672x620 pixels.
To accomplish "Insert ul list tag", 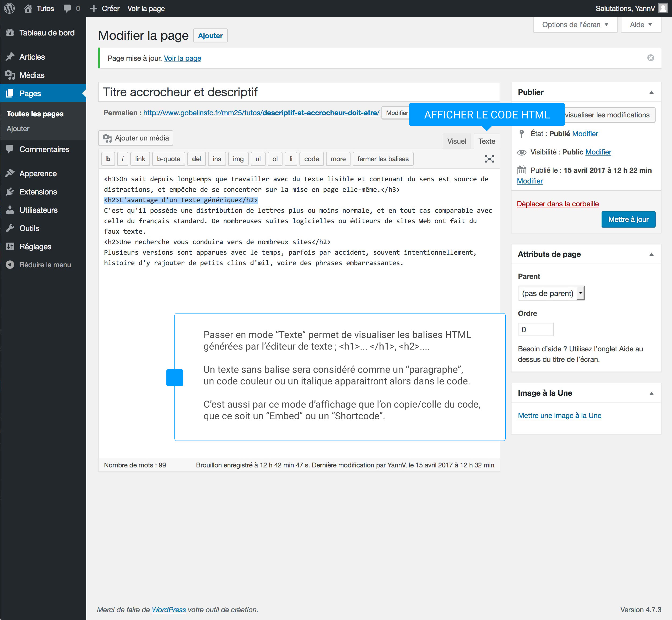I will [x=258, y=159].
